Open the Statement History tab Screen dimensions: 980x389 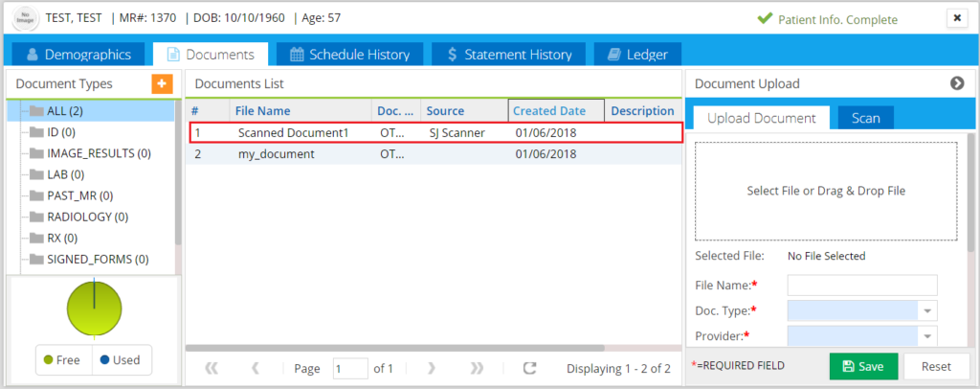509,55
